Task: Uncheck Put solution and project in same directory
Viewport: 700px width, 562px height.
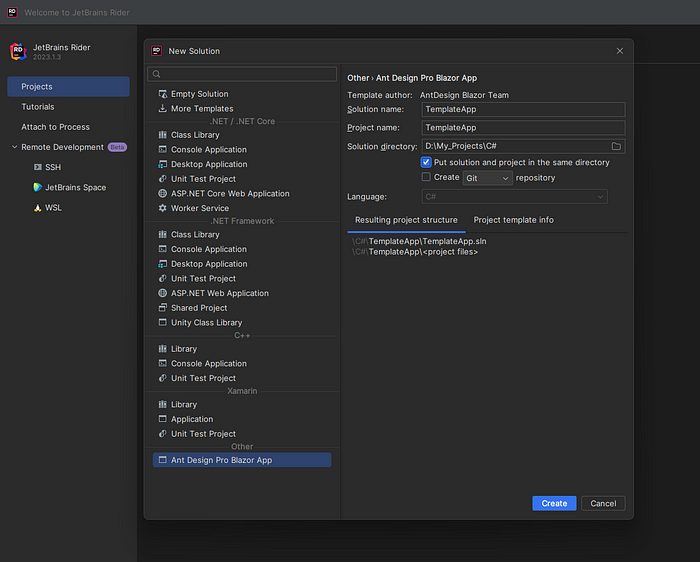Action: pyautogui.click(x=426, y=162)
